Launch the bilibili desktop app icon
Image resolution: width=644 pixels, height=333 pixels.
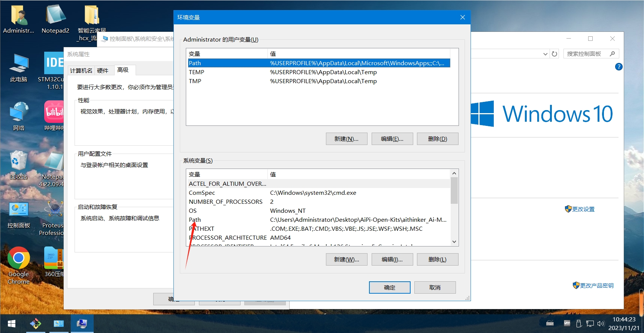[x=54, y=115]
